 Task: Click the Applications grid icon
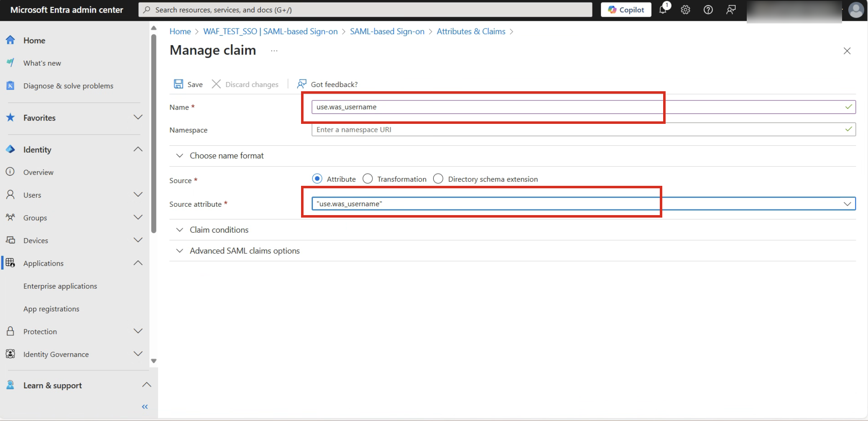pyautogui.click(x=10, y=263)
